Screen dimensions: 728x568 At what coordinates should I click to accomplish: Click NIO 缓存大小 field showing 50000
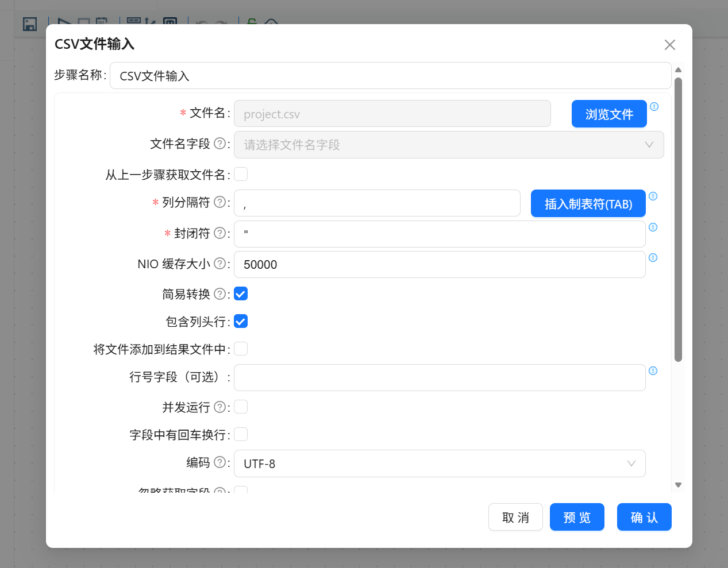click(x=440, y=264)
